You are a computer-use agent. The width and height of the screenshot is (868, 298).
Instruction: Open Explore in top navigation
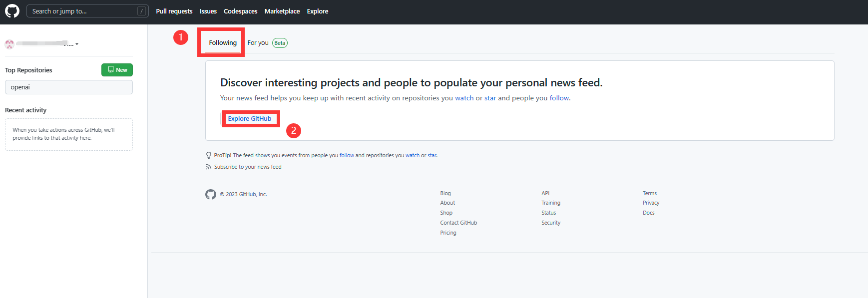(318, 11)
